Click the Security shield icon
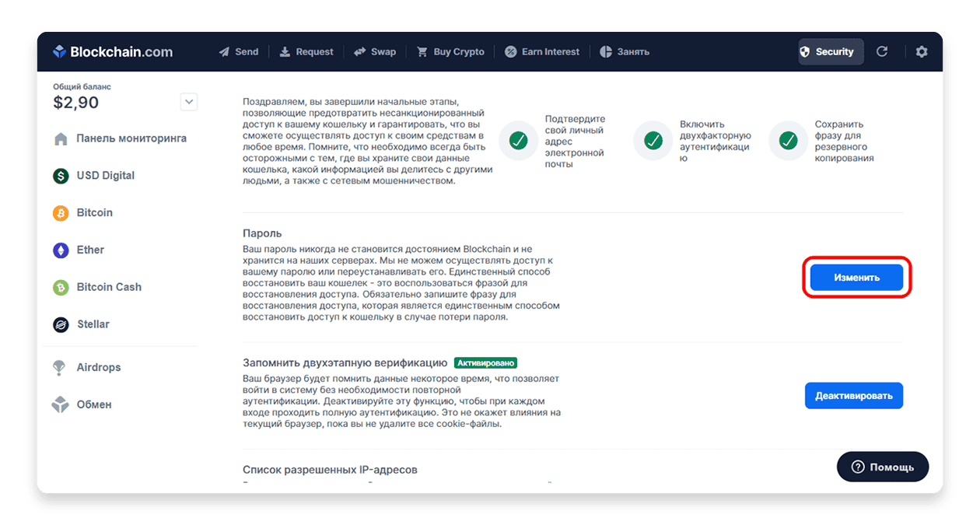The image size is (980, 525). [805, 52]
